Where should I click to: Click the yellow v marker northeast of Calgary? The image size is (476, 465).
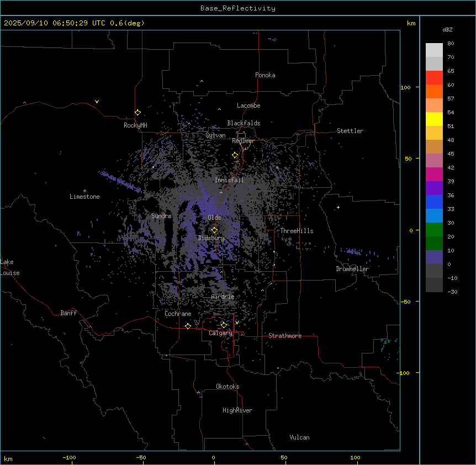pos(237,323)
